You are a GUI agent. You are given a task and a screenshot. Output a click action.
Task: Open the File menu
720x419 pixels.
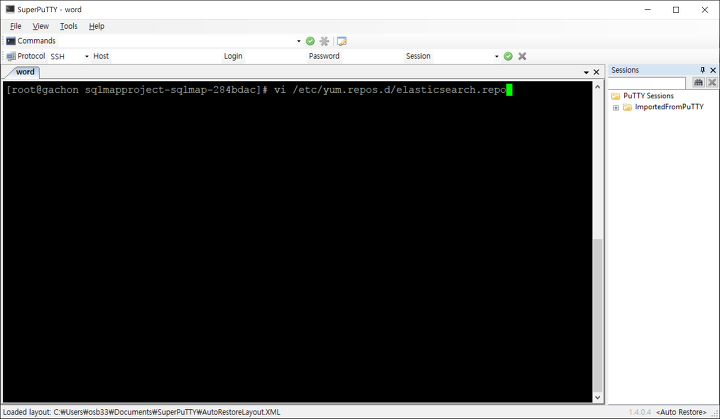click(16, 26)
